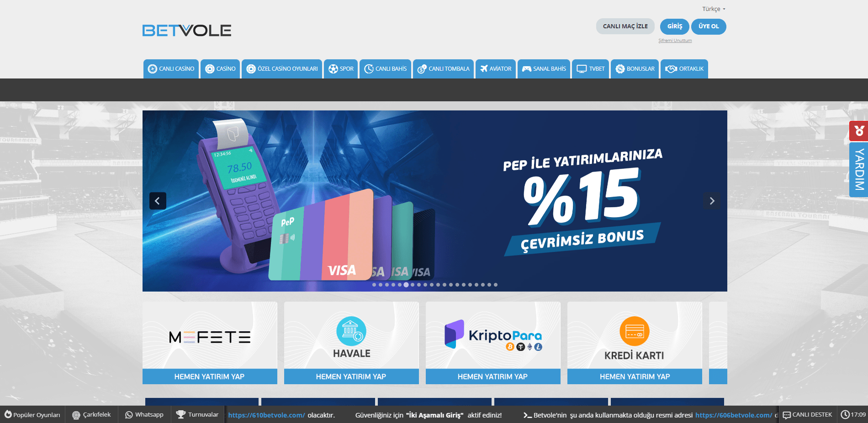Follow the 606betvole.com ticker link

734,415
